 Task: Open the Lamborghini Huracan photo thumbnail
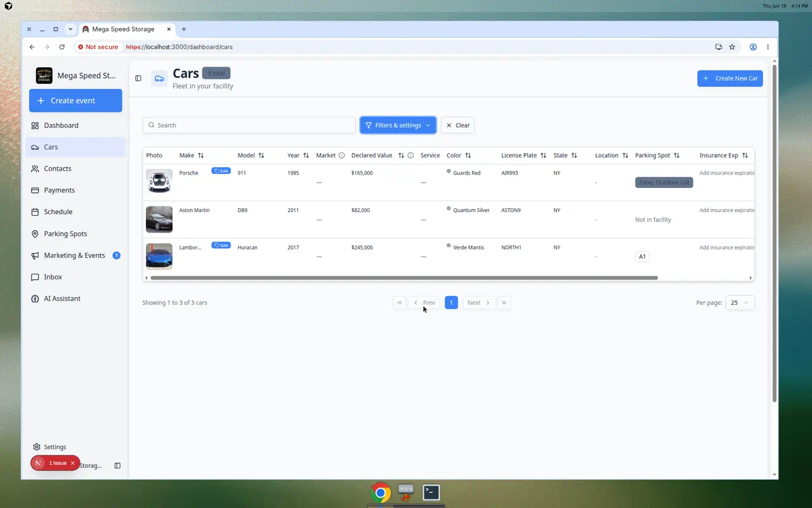coord(159,257)
